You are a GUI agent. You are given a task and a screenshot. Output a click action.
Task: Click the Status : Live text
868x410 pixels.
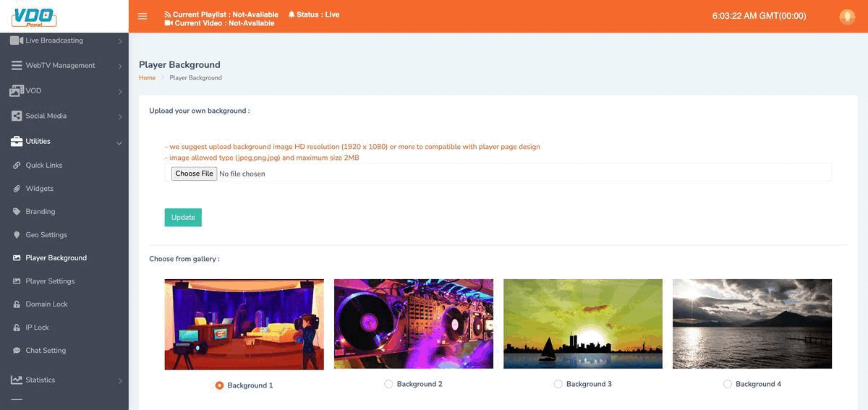318,14
